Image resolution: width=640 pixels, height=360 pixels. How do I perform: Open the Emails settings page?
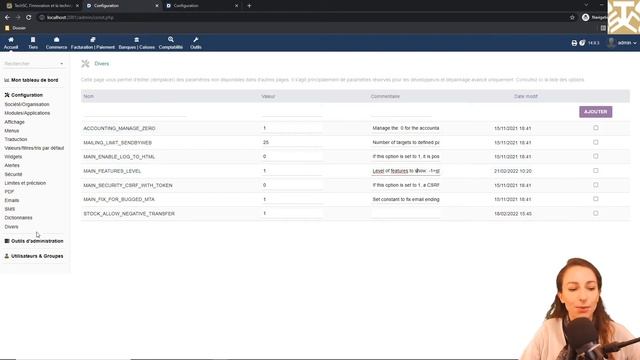click(x=12, y=200)
